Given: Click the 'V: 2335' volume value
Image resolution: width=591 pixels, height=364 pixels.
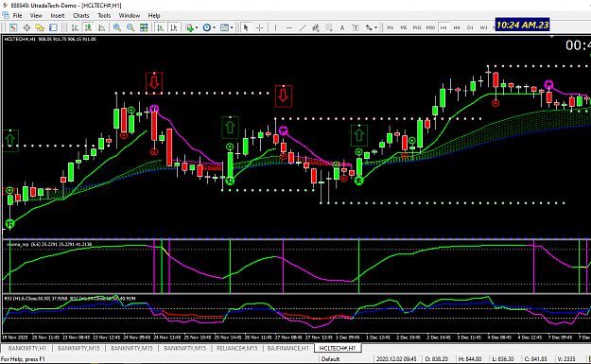Looking at the screenshot, I should 566,358.
